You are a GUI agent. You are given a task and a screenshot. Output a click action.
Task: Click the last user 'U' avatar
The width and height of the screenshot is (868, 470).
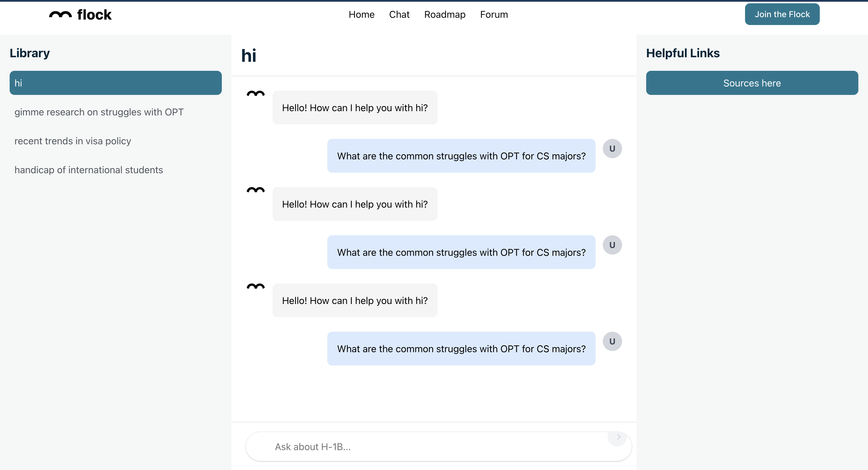(x=612, y=341)
